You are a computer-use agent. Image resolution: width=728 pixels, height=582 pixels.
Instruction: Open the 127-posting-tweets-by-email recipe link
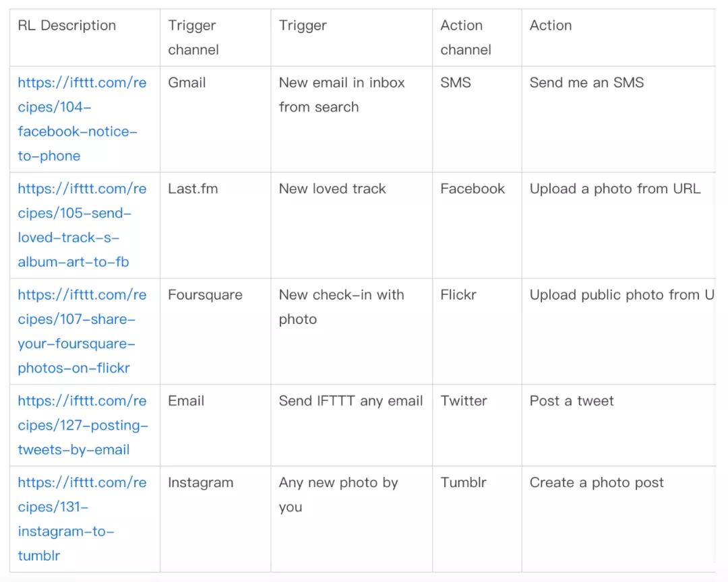83,425
